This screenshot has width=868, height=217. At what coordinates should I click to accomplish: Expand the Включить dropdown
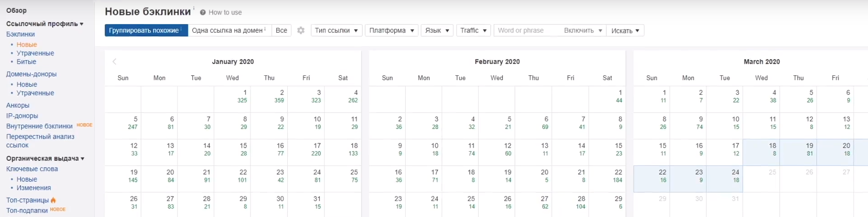pos(583,30)
